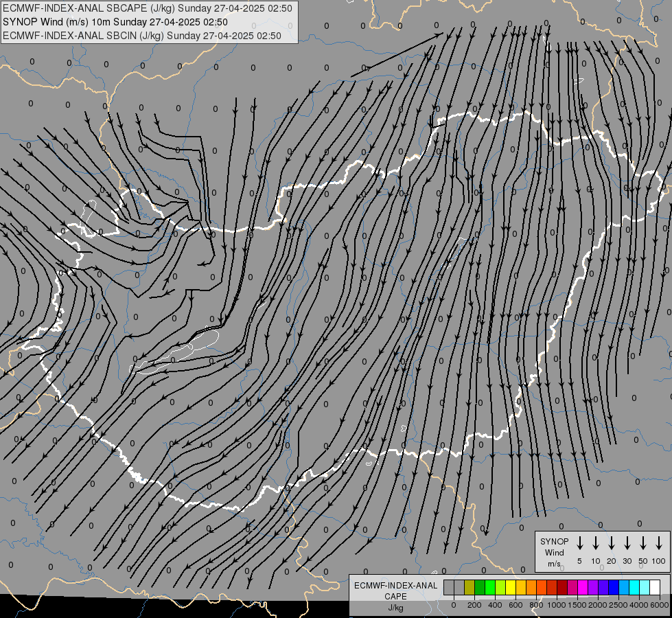Select the sky blue swatch right of the 2500 tick
Screen dimensions: 672x618
[625, 587]
